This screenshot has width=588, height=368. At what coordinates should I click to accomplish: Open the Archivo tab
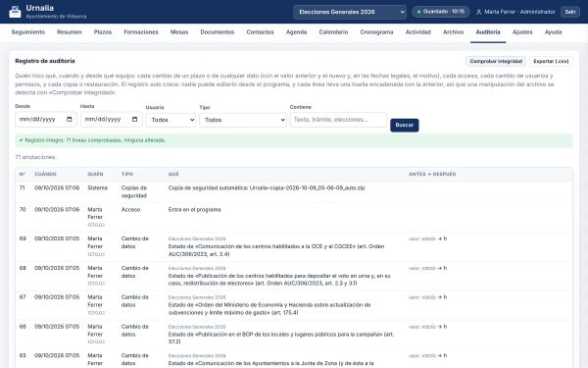pos(454,32)
